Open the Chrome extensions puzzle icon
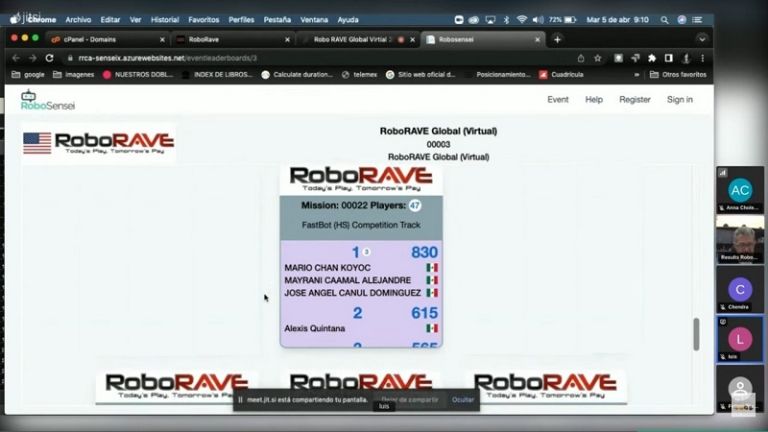Image resolution: width=768 pixels, height=432 pixels. point(651,58)
